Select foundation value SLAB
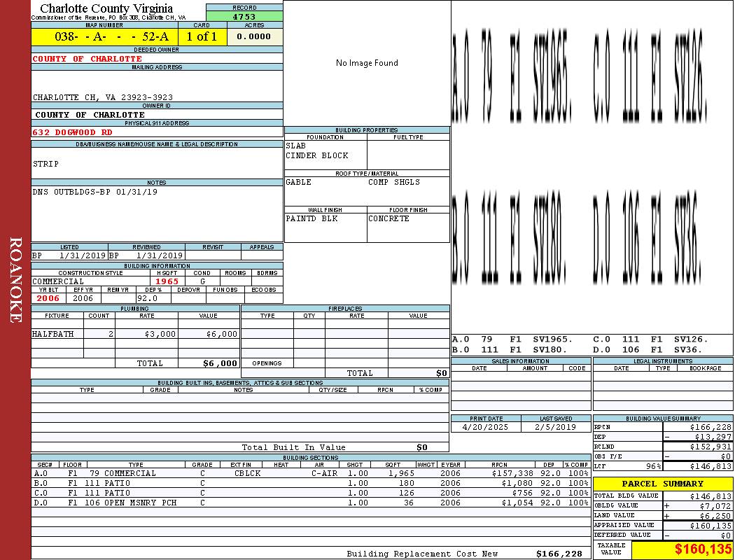Image resolution: width=735 pixels, height=560 pixels. pos(296,146)
